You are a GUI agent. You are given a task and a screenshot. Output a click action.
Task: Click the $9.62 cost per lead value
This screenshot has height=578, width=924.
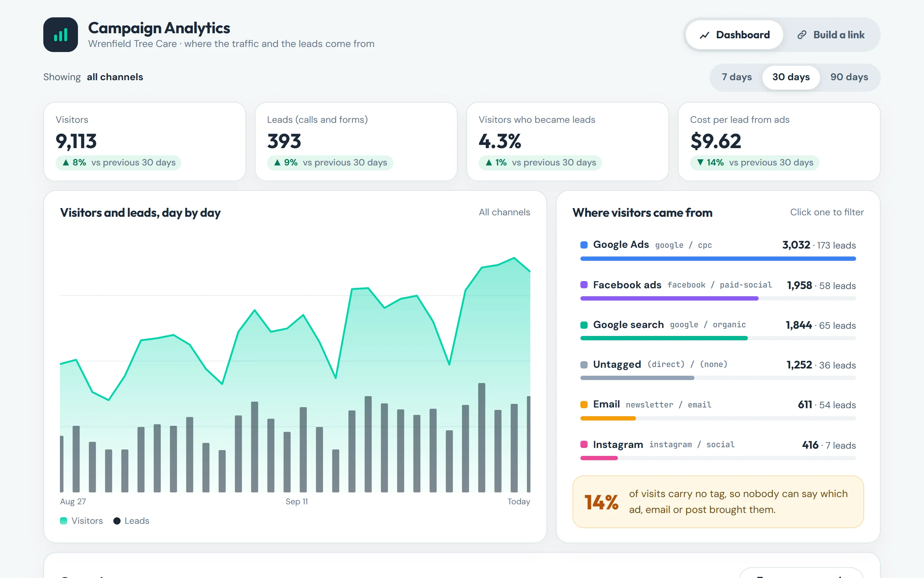coord(715,141)
